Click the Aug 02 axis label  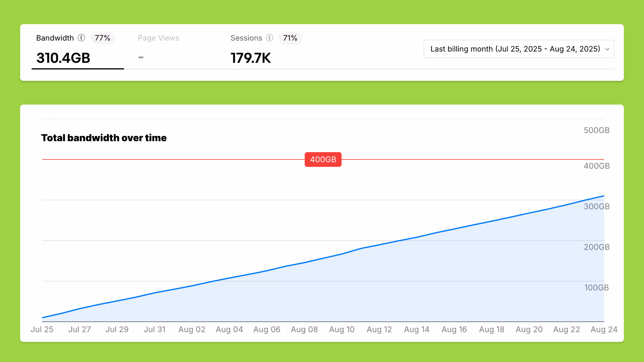point(192,329)
